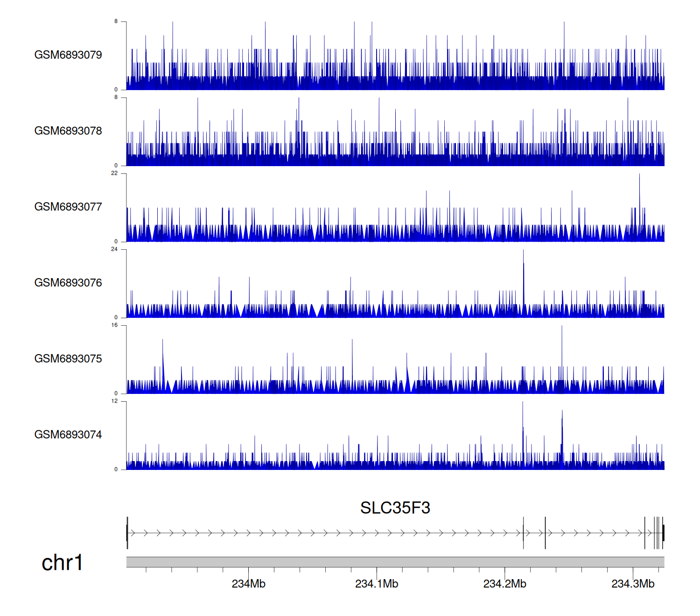Click the GSM6893079 track label

[68, 55]
